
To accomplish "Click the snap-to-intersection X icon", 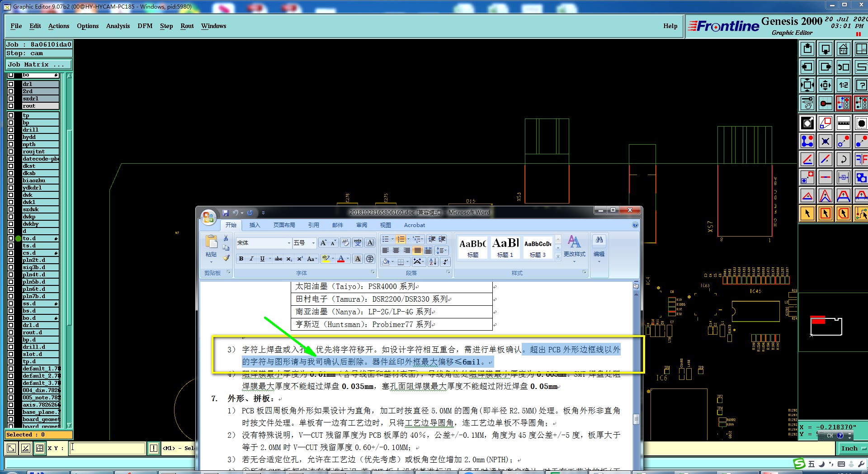I will click(x=826, y=141).
